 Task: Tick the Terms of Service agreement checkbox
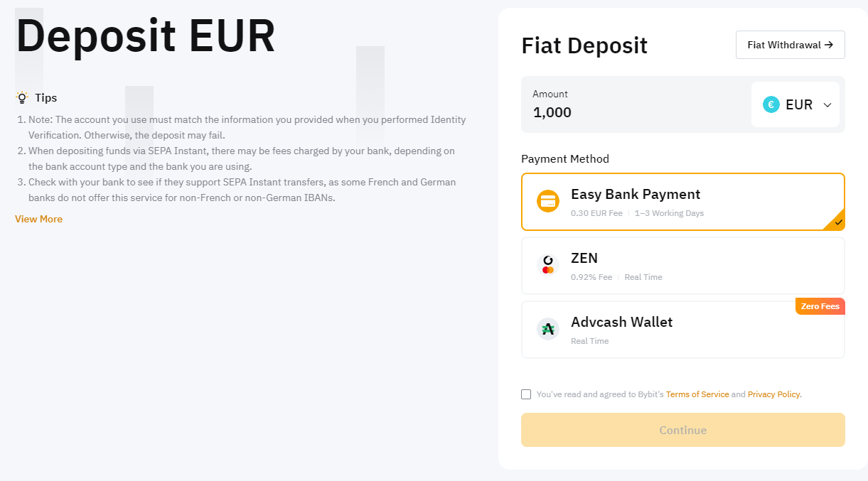click(526, 394)
